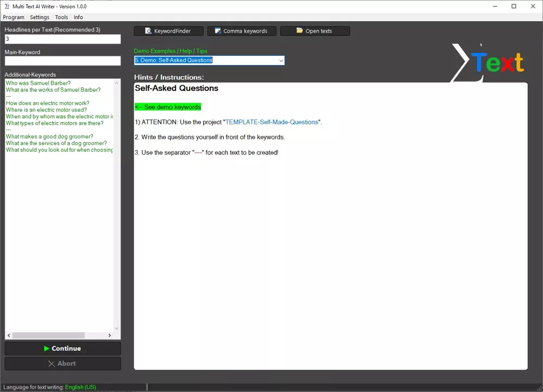
Task: Click the KeywordFinder button
Action: (x=169, y=31)
